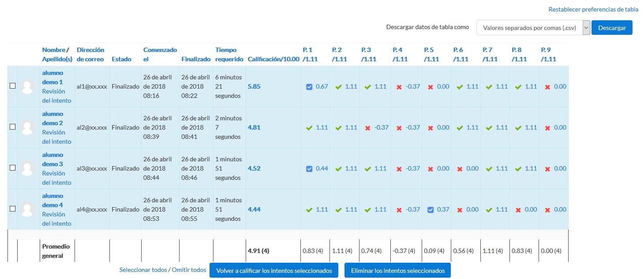The width and height of the screenshot is (644, 279).
Task: Sort table by Apellido(s)
Action: [57, 59]
